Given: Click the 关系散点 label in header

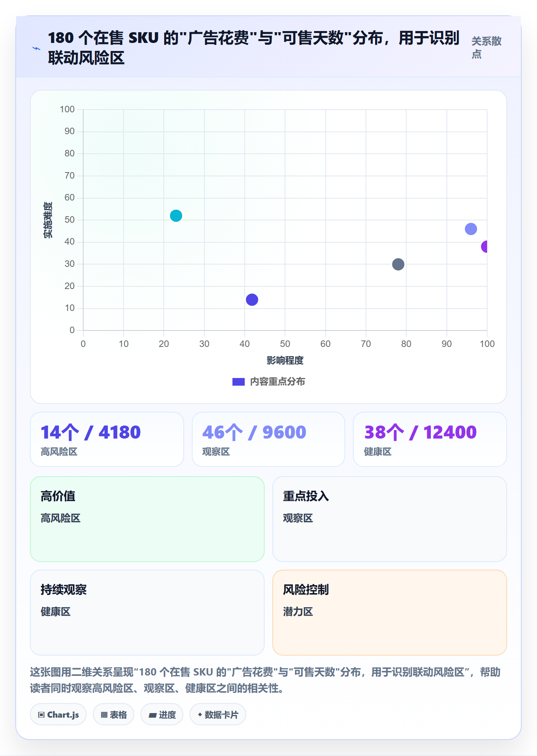Looking at the screenshot, I should click(x=486, y=48).
